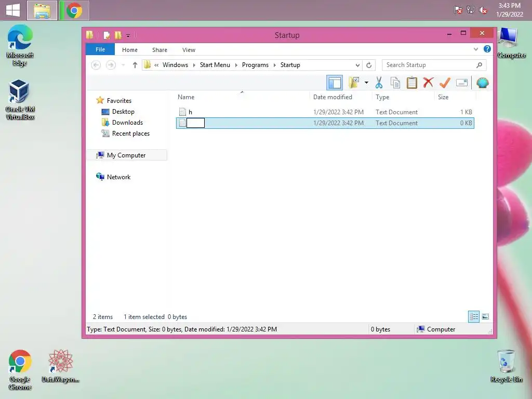Viewport: 532px width, 399px height.
Task: Click the Forward navigation arrow
Action: pyautogui.click(x=111, y=65)
